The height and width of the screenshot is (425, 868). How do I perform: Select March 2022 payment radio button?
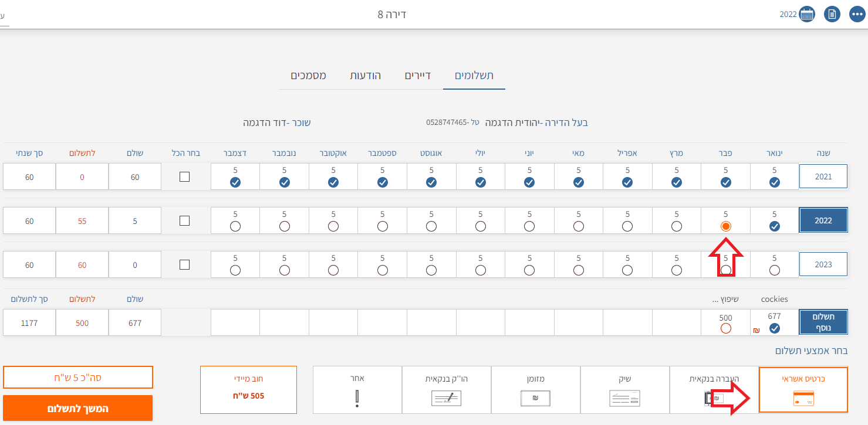point(677,226)
